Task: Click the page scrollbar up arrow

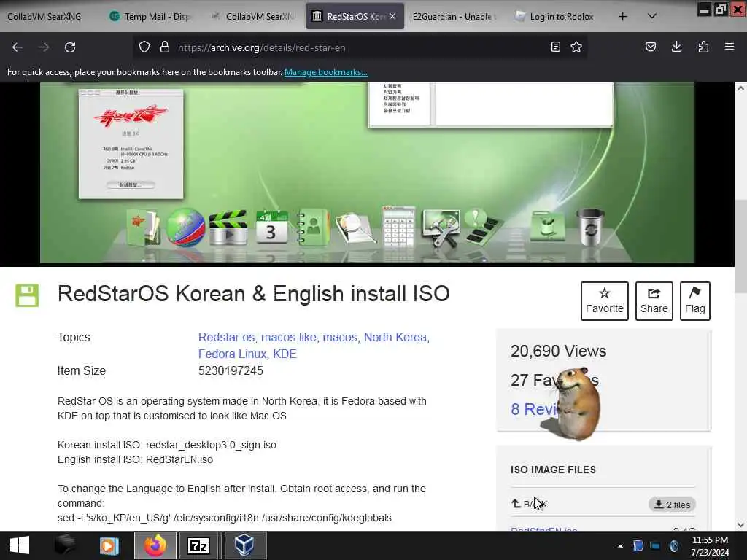Action: point(740,88)
